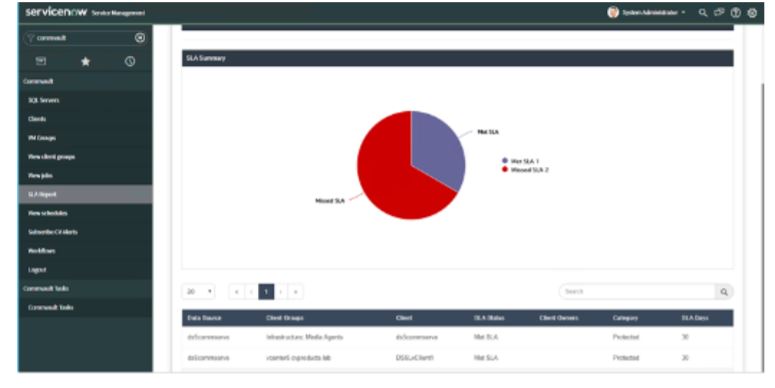Sort by the SLA Status column header
This screenshot has height=388, width=775.
tap(489, 318)
